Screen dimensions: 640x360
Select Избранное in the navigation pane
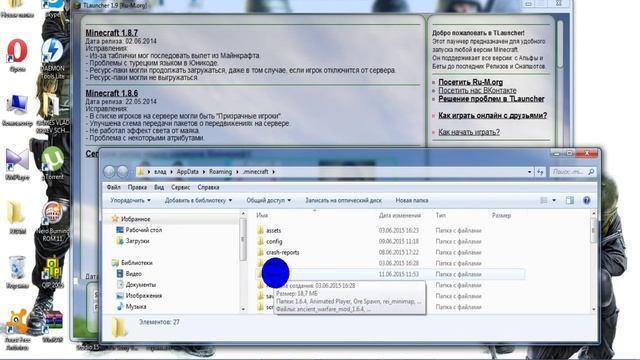coord(136,219)
